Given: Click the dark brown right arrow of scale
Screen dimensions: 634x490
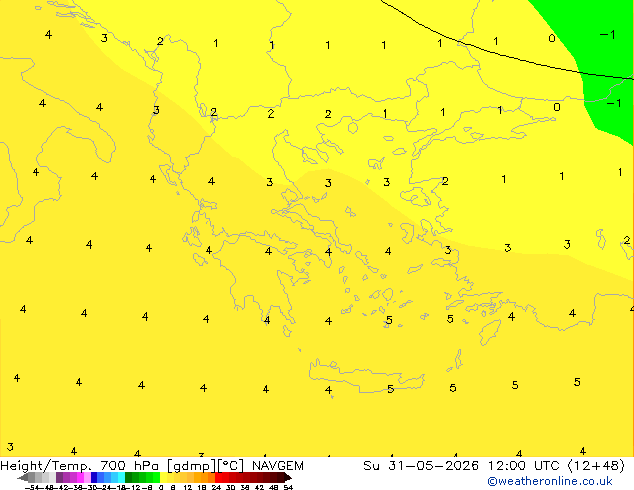Looking at the screenshot, I should [287, 477].
